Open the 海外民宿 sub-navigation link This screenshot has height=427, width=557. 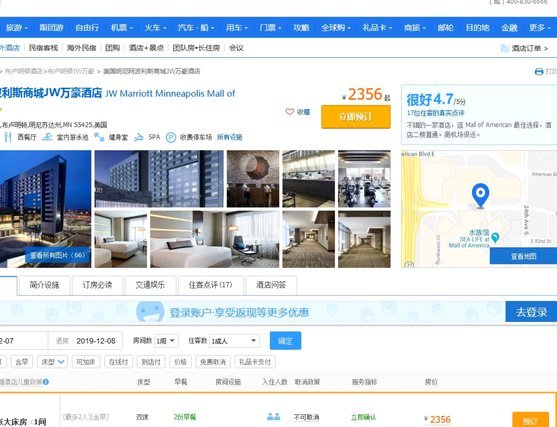[x=81, y=48]
